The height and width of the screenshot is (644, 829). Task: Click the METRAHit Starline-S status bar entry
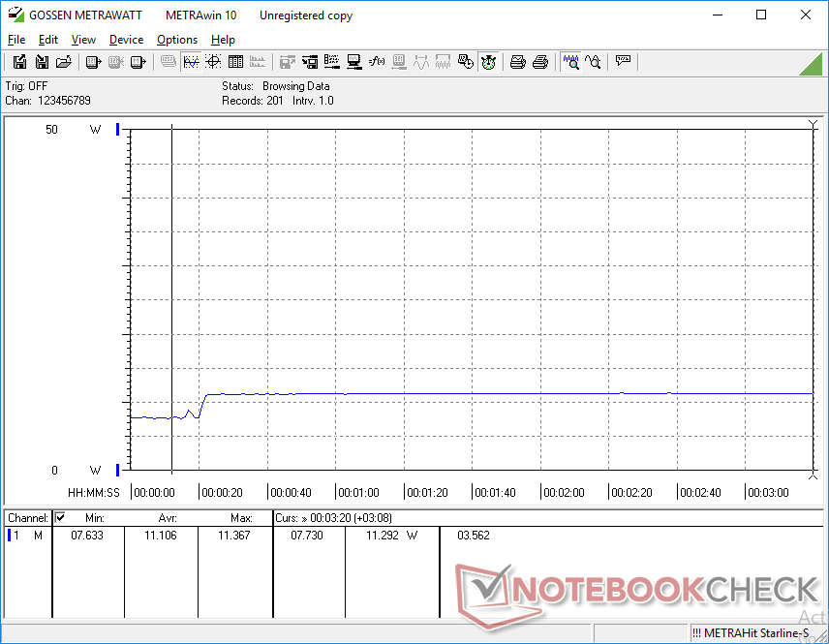[751, 633]
